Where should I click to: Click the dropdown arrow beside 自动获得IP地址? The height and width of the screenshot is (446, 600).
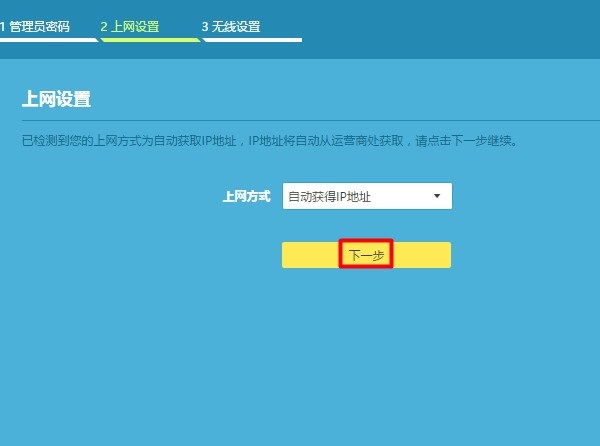pyautogui.click(x=437, y=196)
